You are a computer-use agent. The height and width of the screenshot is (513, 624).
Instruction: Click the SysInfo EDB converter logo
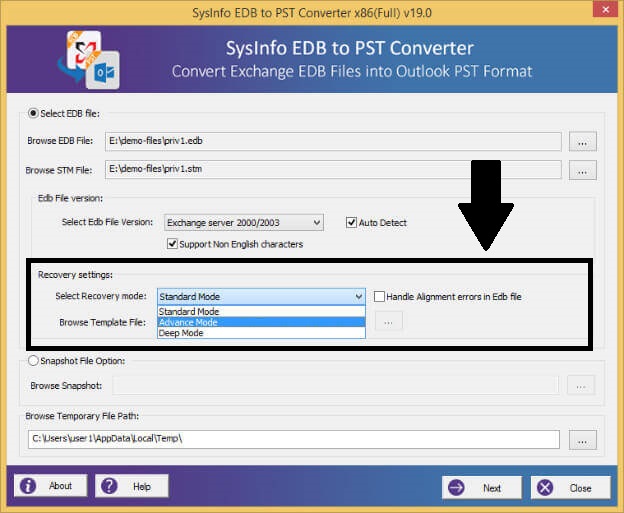(89, 59)
